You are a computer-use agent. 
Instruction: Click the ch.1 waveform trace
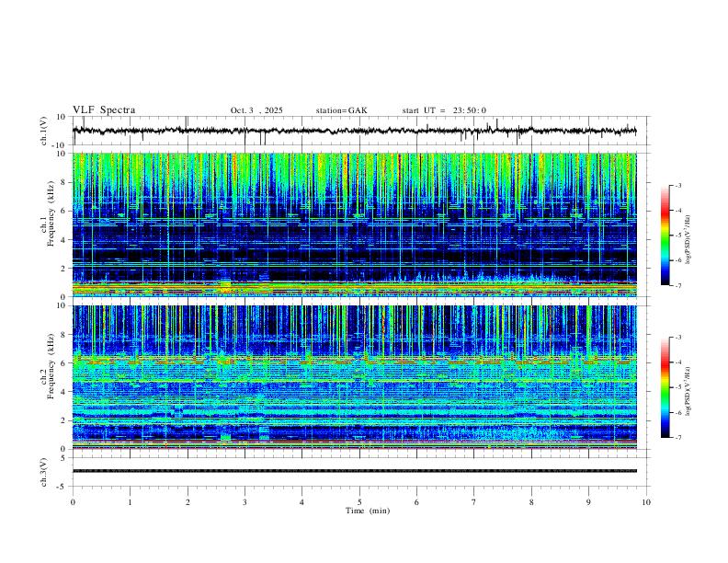(354, 131)
